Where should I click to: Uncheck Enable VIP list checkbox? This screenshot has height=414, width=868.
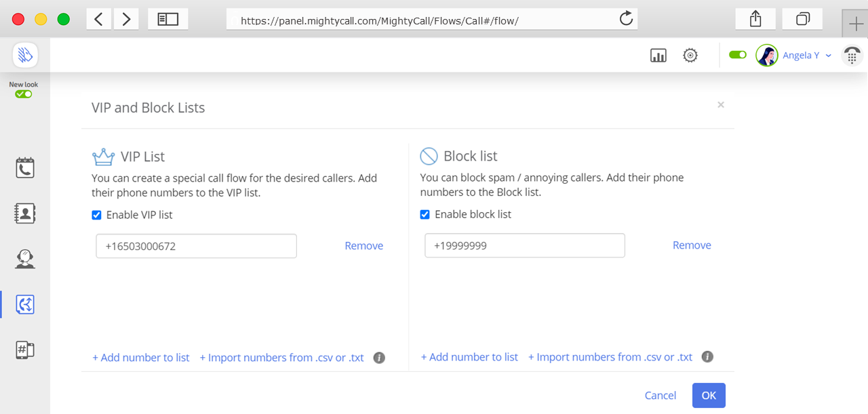(97, 215)
